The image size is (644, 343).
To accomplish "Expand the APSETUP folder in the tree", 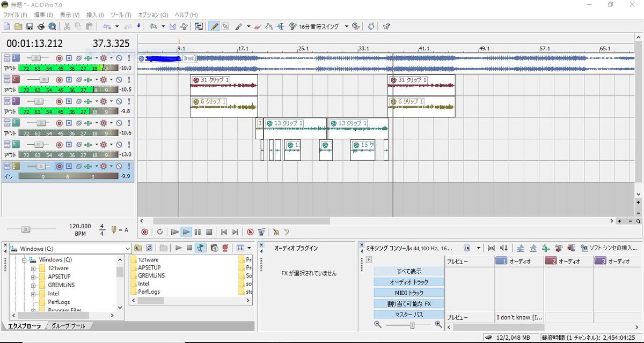I will click(x=33, y=277).
